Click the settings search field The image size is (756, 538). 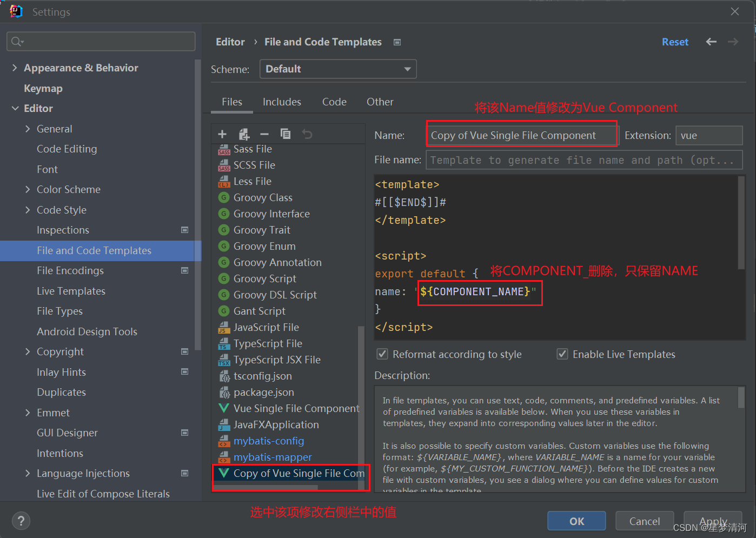tap(101, 42)
